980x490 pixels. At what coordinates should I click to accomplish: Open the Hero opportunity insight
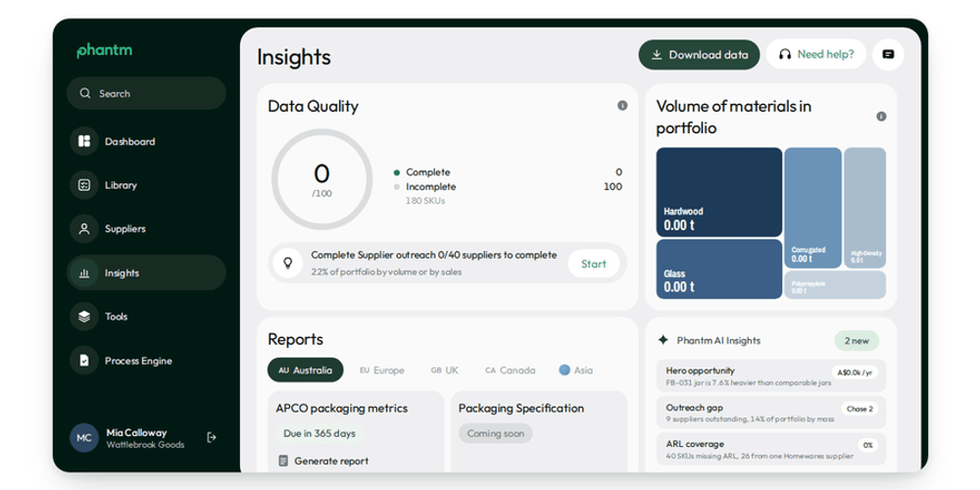tap(771, 375)
